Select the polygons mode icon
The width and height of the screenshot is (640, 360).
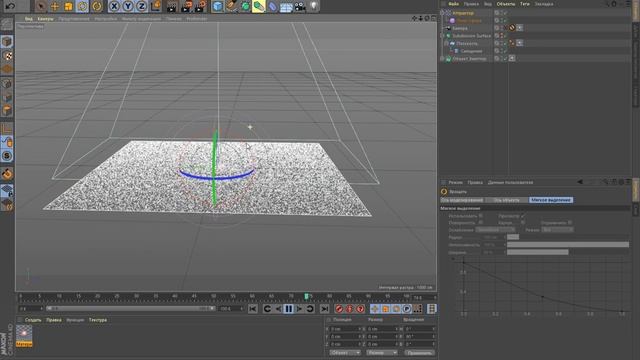(x=7, y=111)
